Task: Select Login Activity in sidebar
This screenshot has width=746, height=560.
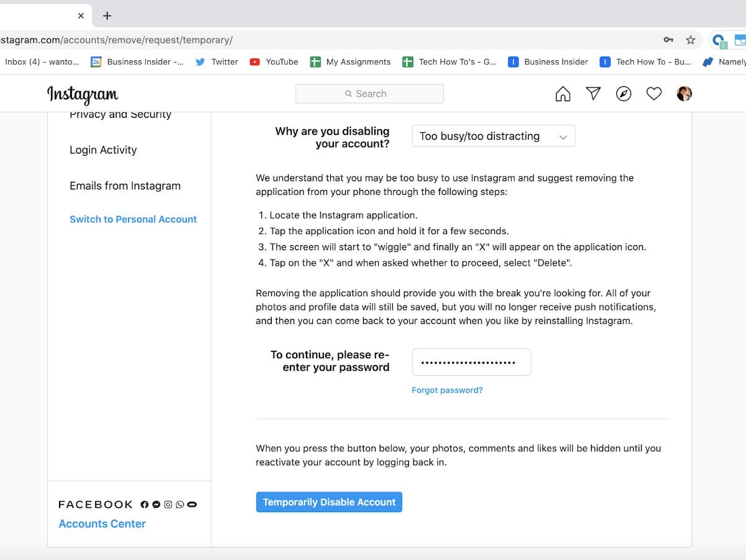Action: (103, 150)
